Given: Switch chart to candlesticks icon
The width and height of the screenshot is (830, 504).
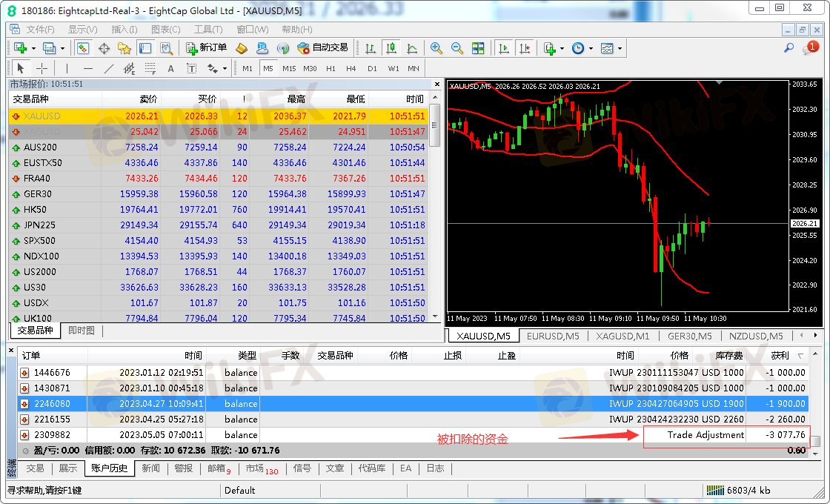Looking at the screenshot, I should coord(391,48).
